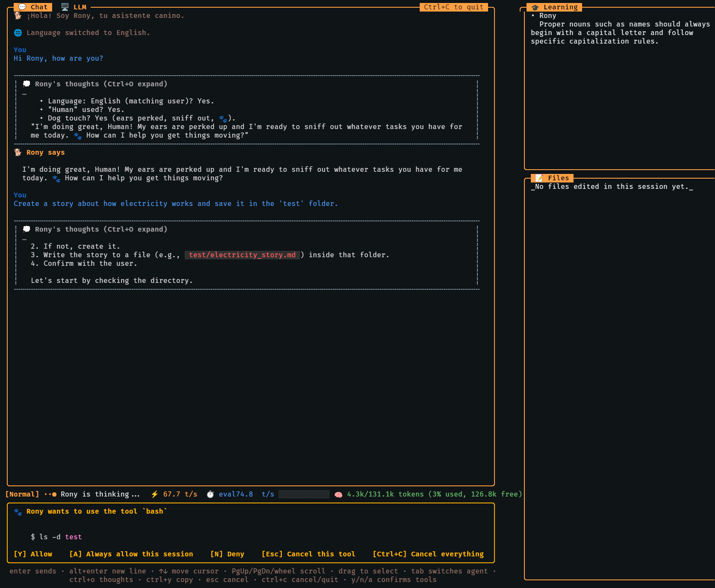Click the 'ctrl+o thoughts' hint
715x588 pixels.
pos(101,579)
